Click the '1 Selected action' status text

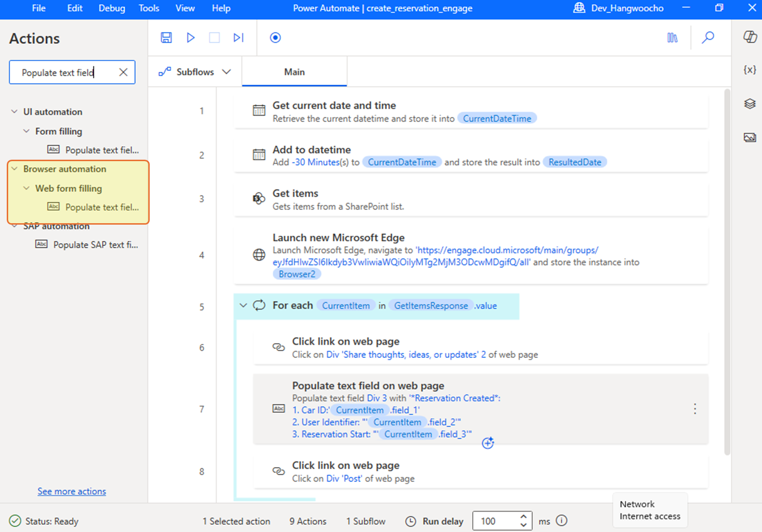(236, 521)
